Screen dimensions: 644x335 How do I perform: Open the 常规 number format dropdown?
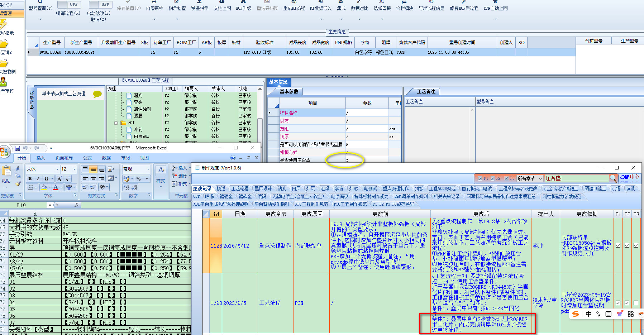(x=148, y=169)
